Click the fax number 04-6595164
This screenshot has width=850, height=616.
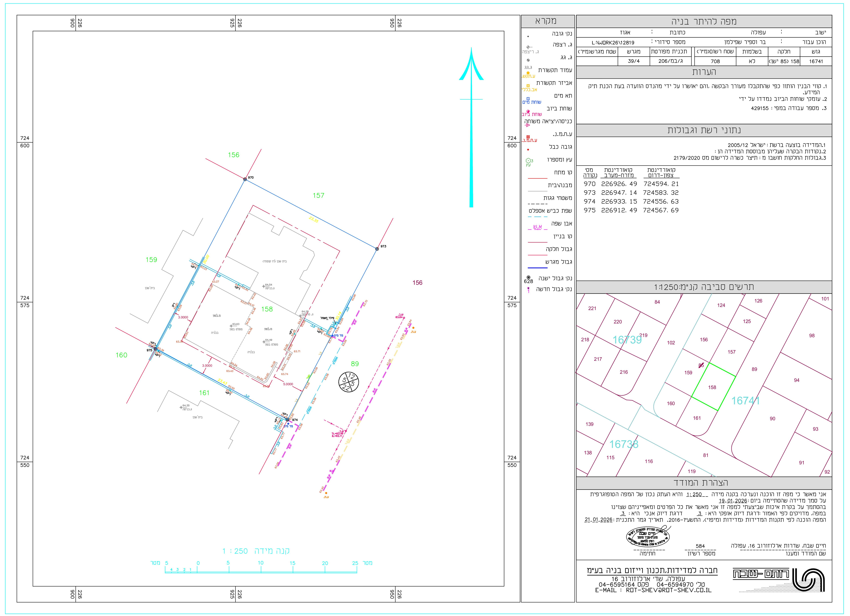[617, 584]
